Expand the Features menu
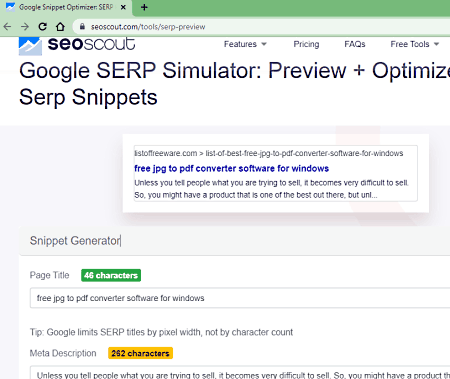Screen dimensions: 450x379 click(245, 44)
